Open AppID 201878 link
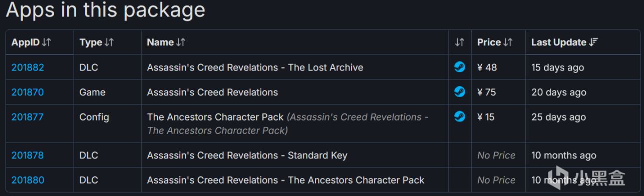 pyautogui.click(x=28, y=155)
